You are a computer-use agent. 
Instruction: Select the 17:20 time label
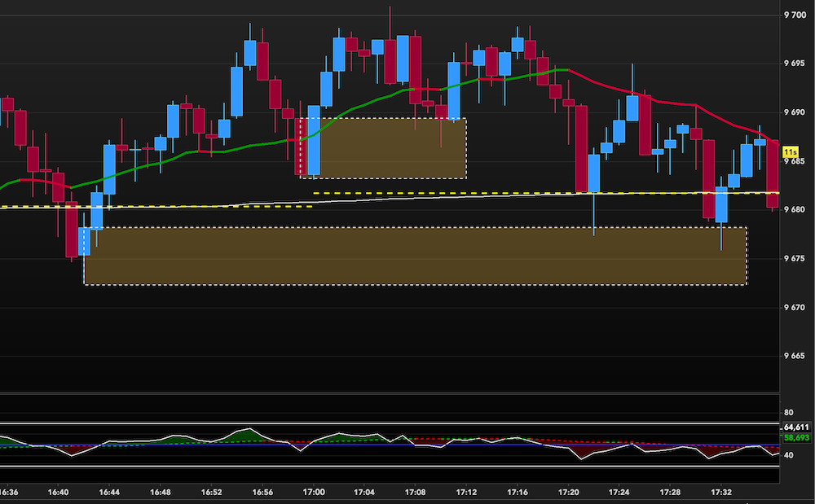[x=569, y=492]
